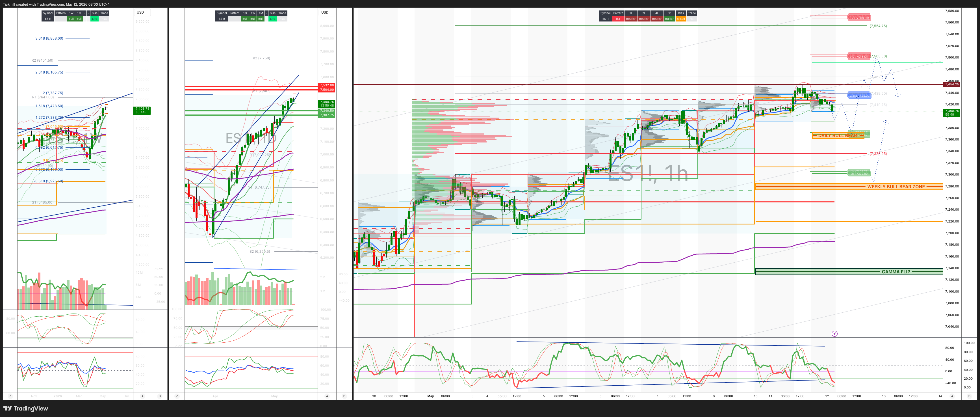Open the TradingView logo at bottom
The height and width of the screenshot is (417, 980).
tap(25, 408)
